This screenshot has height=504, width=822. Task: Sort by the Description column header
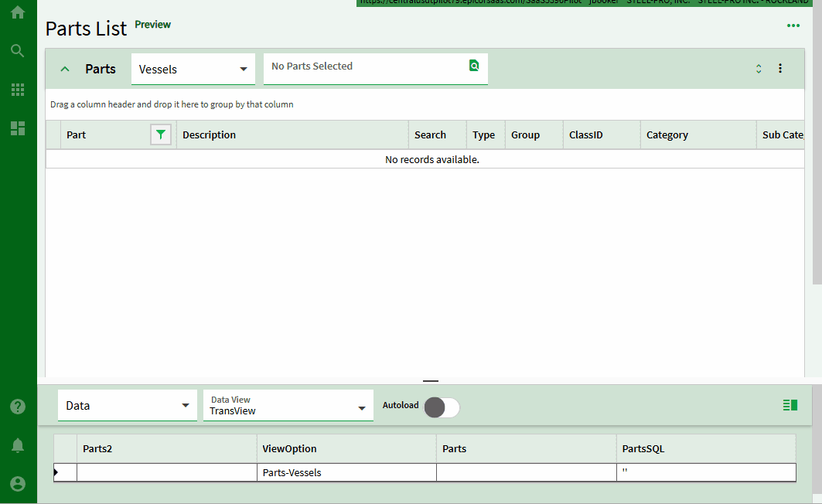[292, 135]
